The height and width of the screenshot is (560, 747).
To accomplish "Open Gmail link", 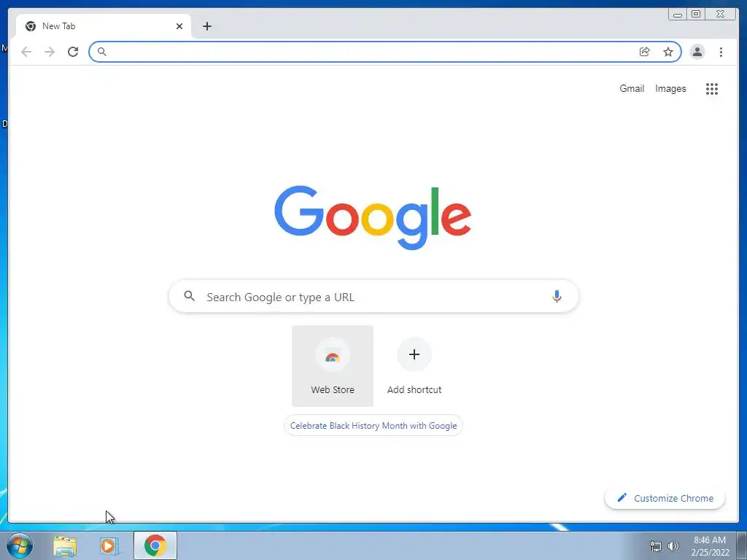I will pyautogui.click(x=632, y=88).
